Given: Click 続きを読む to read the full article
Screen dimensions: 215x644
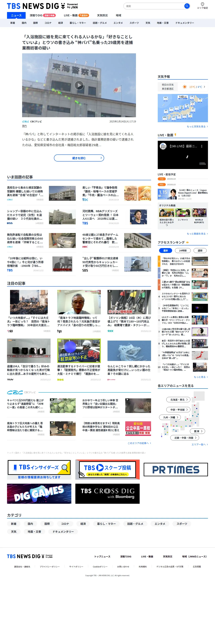Looking at the screenshot, I should tap(79, 158).
